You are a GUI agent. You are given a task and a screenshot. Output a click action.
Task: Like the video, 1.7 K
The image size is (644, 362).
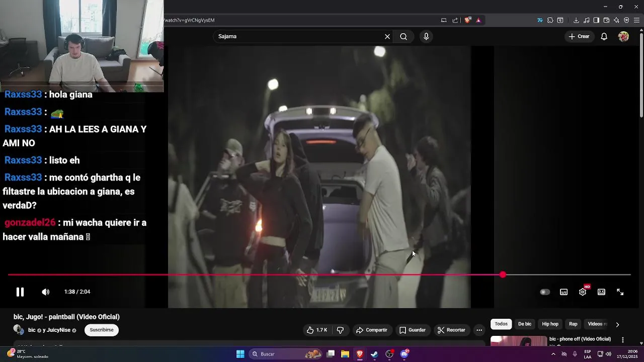point(317,330)
